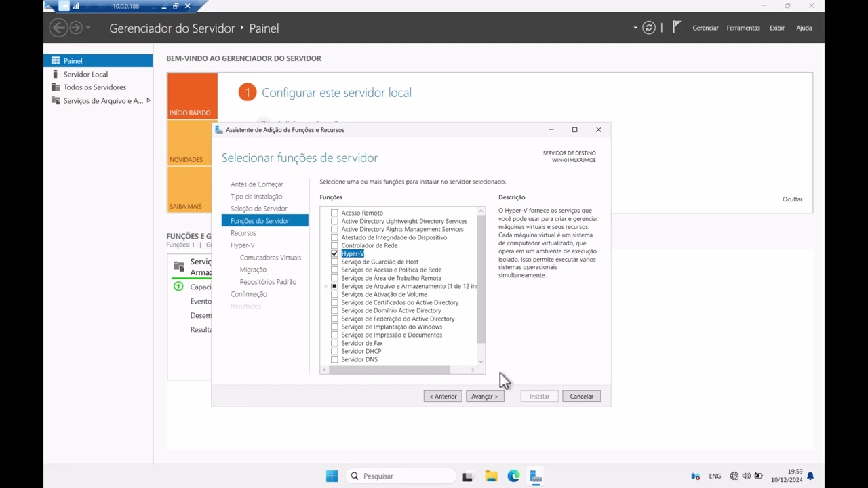
Task: Check the Servidor DHCP role
Action: click(x=334, y=351)
